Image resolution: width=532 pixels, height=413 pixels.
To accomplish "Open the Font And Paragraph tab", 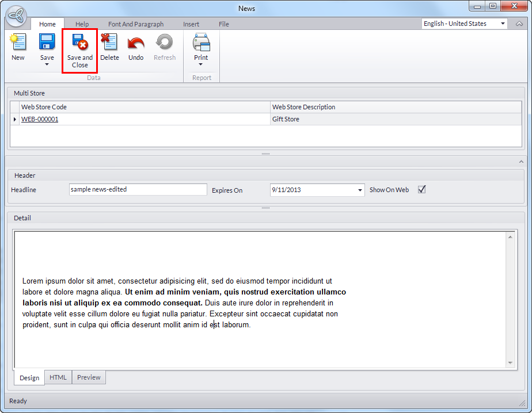I will 136,24.
